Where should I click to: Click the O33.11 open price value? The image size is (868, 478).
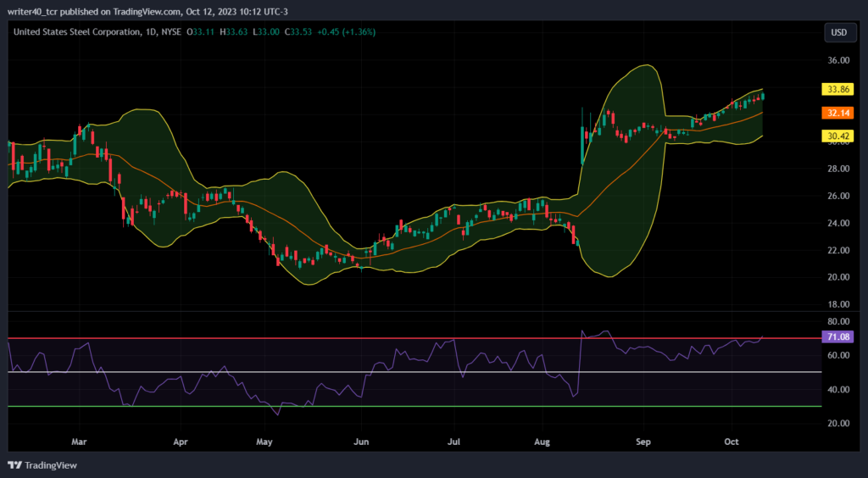pyautogui.click(x=201, y=32)
